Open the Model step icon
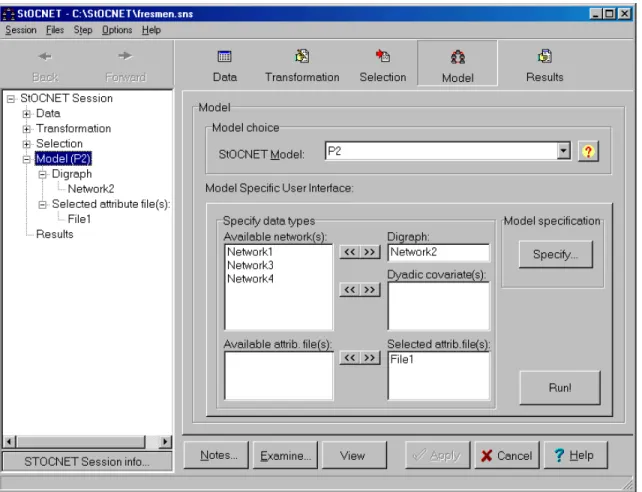This screenshot has height=492, width=642. click(x=457, y=57)
